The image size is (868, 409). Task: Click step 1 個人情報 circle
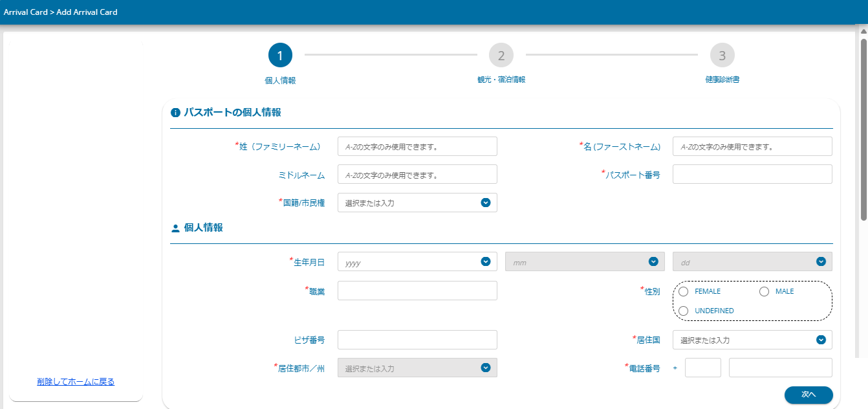coord(280,56)
